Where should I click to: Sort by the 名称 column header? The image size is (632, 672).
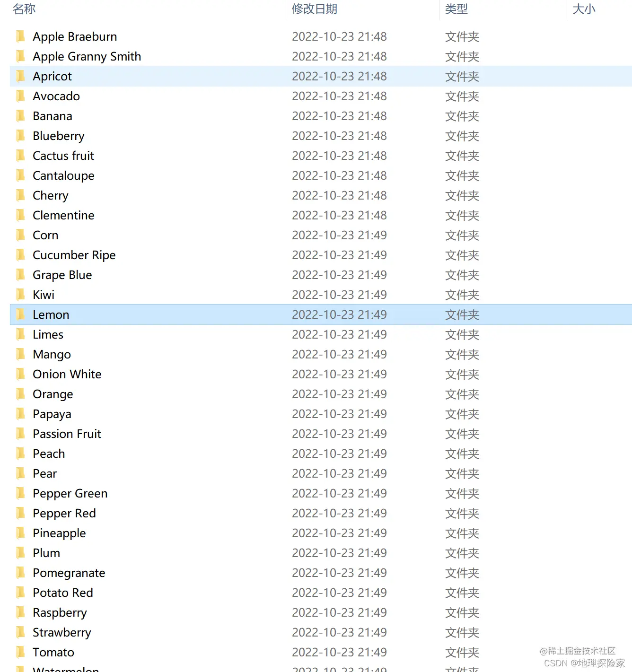24,9
